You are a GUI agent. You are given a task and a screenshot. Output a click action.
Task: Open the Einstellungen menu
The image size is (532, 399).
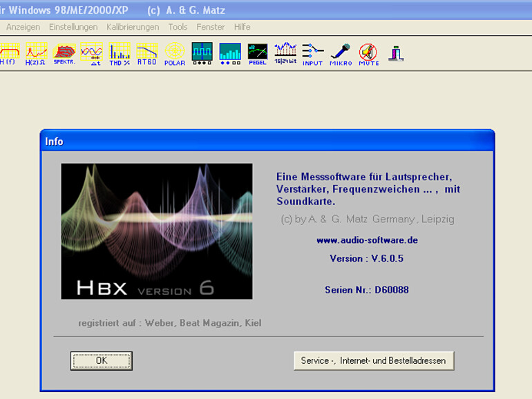(73, 27)
